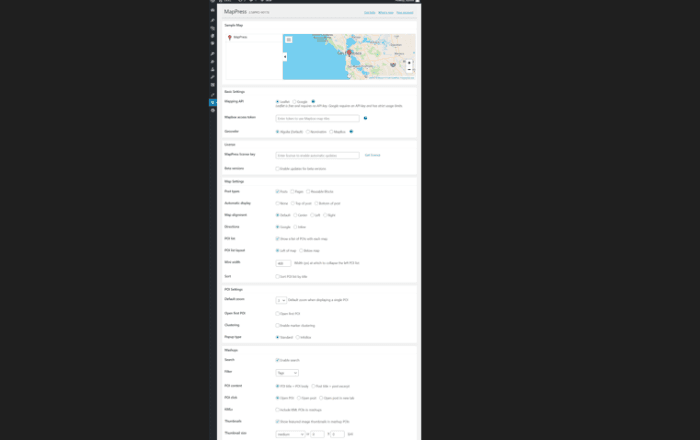This screenshot has width=700, height=440.
Task: Open the Settings sidebar icon
Action: click(x=212, y=84)
